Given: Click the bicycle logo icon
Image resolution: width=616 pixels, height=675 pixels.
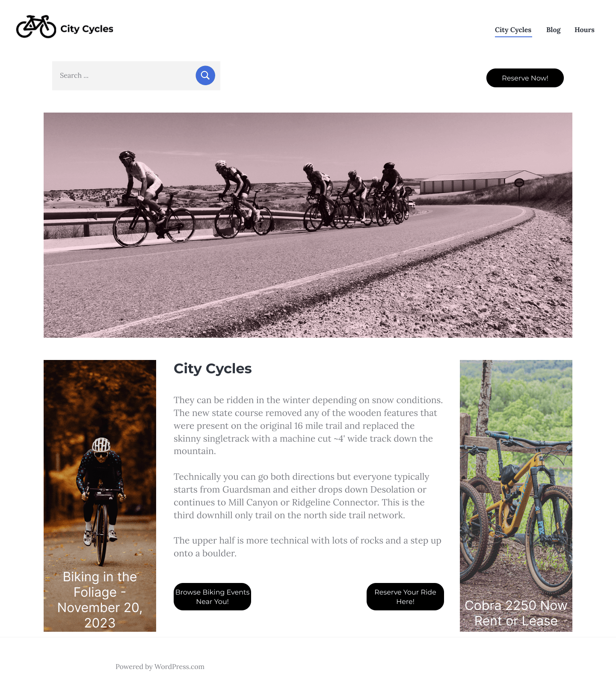Looking at the screenshot, I should [x=36, y=27].
